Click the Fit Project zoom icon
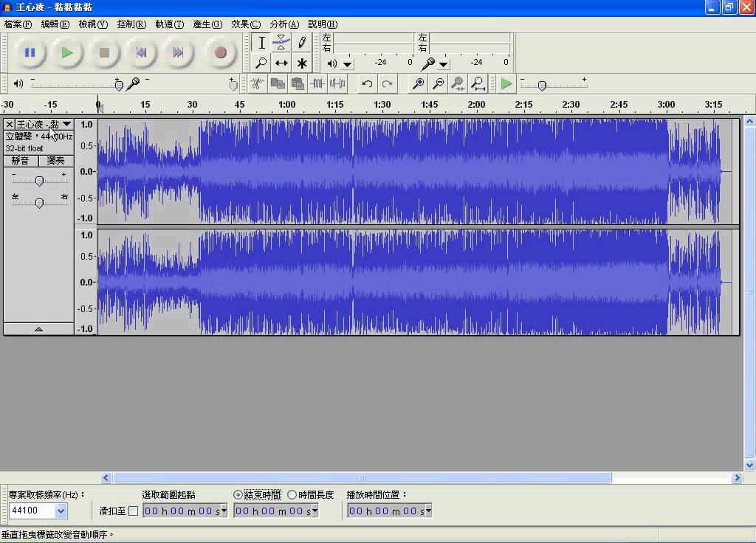The image size is (756, 543). click(478, 83)
